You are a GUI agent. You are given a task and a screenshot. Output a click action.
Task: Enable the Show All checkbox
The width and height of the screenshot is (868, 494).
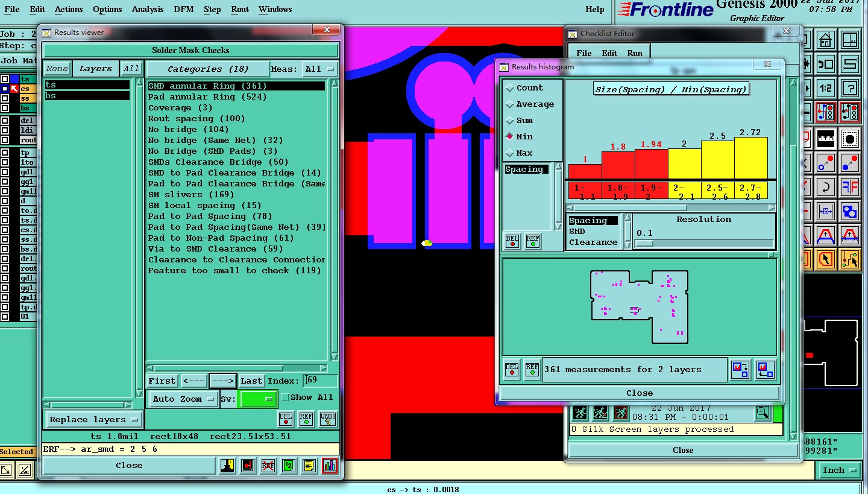coord(285,397)
